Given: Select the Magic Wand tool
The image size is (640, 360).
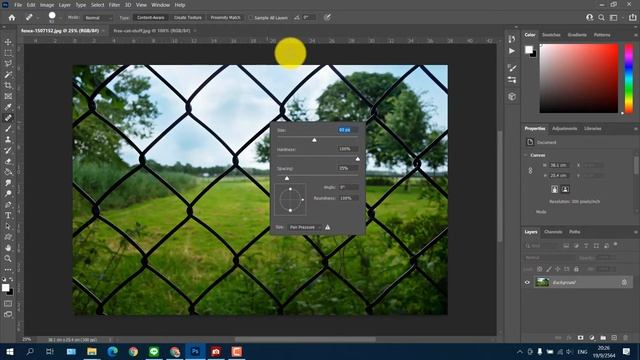Looking at the screenshot, I should (x=8, y=75).
